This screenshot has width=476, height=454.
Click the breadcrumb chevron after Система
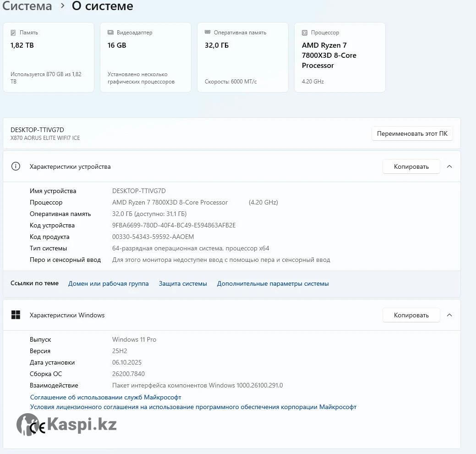pyautogui.click(x=62, y=6)
